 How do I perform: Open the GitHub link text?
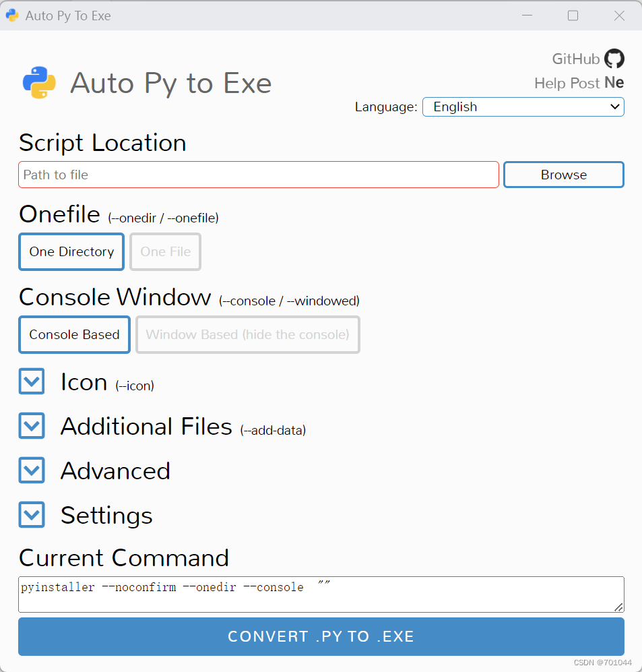point(575,59)
